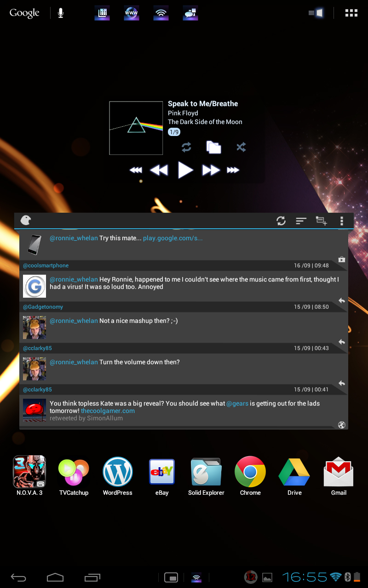Open Chrome browser
The width and height of the screenshot is (368, 588).
point(250,476)
